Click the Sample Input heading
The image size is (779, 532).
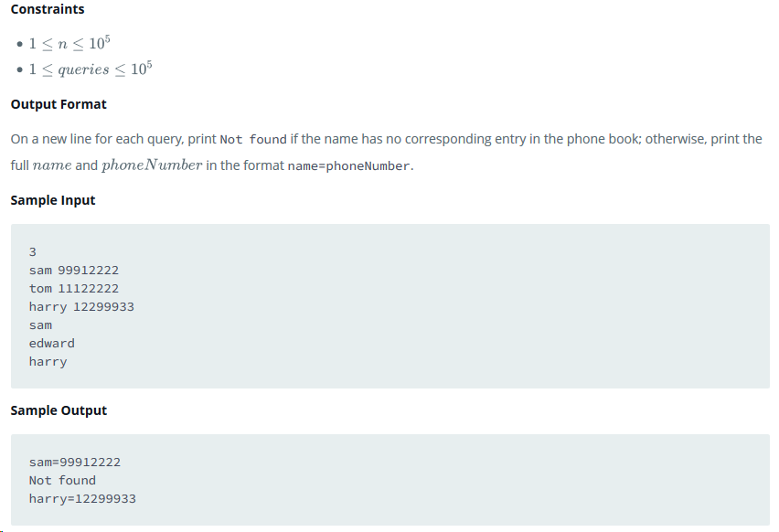click(53, 200)
